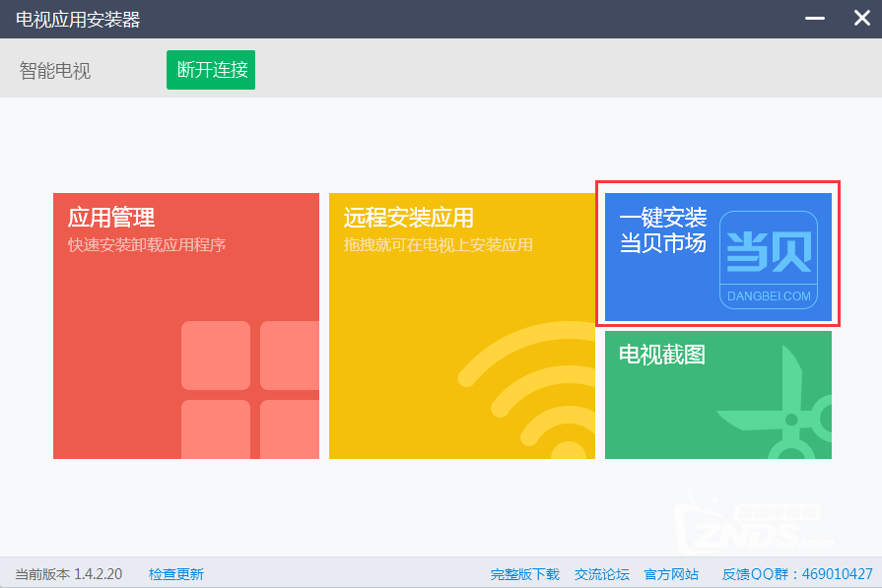
Task: Click the 断开连接 disconnect button
Action: click(210, 70)
